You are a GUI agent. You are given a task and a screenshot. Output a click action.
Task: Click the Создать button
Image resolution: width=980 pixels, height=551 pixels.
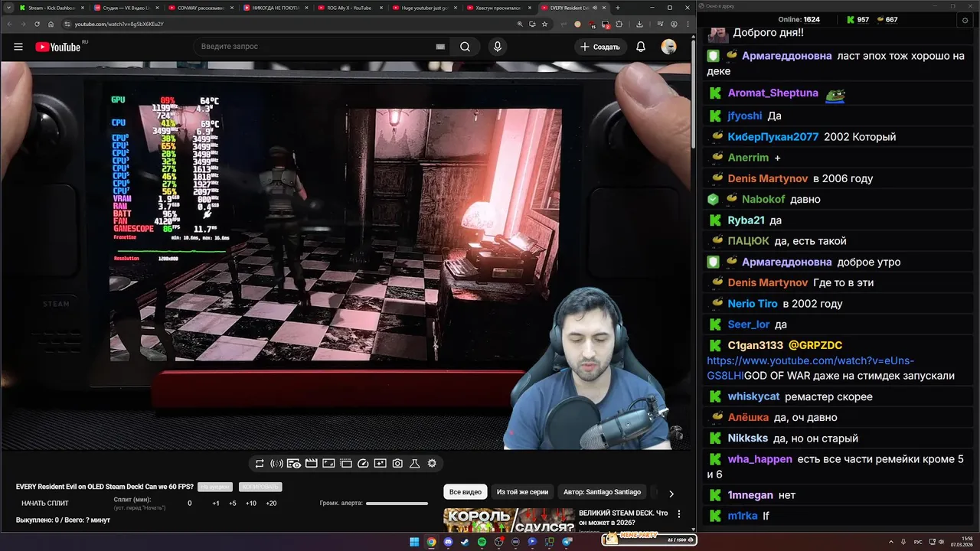[600, 47]
